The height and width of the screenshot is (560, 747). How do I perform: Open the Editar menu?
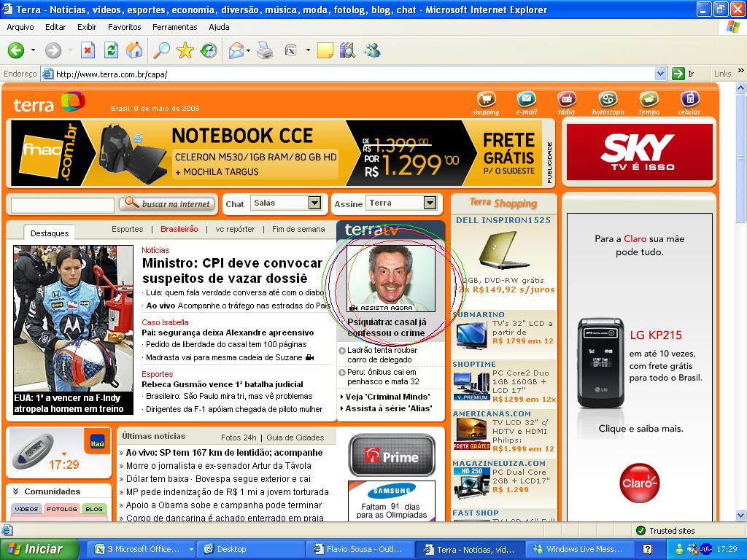tap(55, 27)
